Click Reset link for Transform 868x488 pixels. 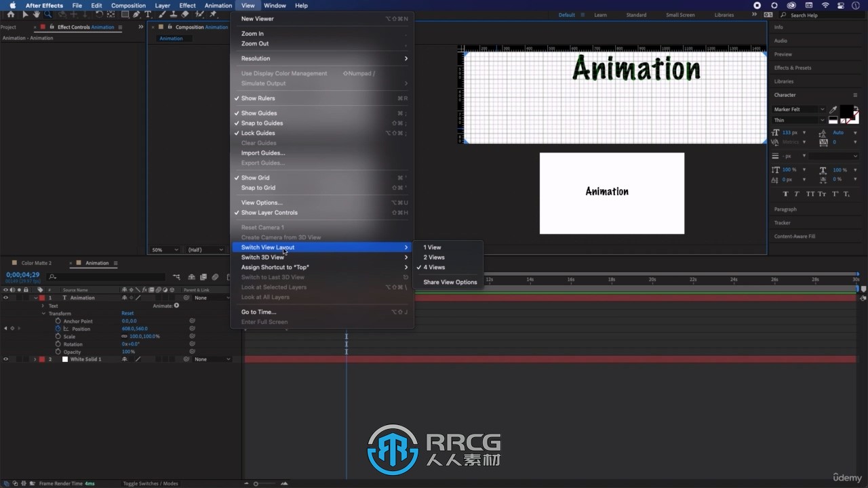coord(127,313)
